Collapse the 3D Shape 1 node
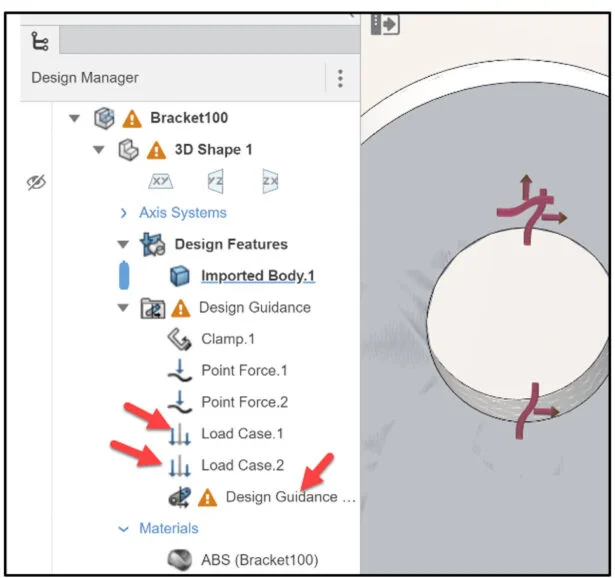 coord(98,149)
